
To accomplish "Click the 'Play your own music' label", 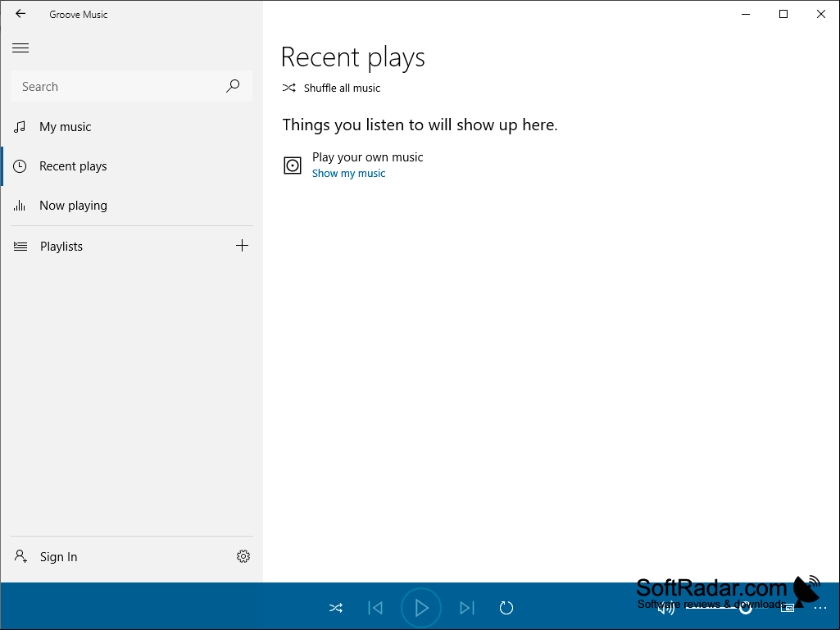I will click(367, 157).
